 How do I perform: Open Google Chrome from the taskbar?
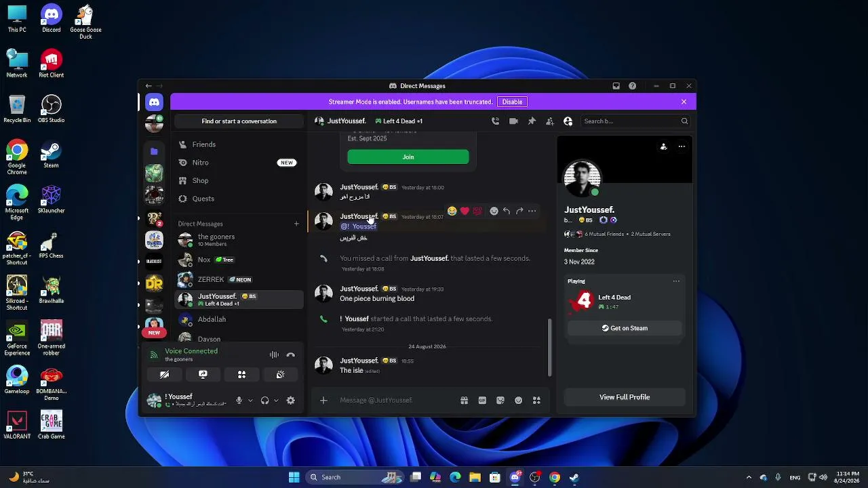(555, 477)
